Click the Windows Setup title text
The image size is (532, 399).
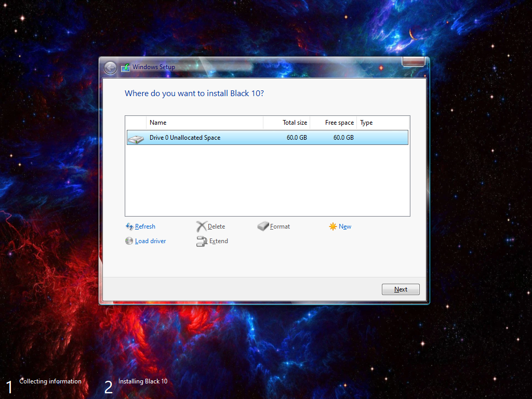[x=154, y=67]
